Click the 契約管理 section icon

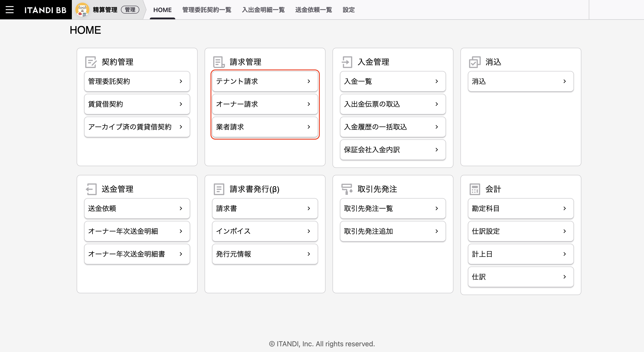(x=91, y=62)
